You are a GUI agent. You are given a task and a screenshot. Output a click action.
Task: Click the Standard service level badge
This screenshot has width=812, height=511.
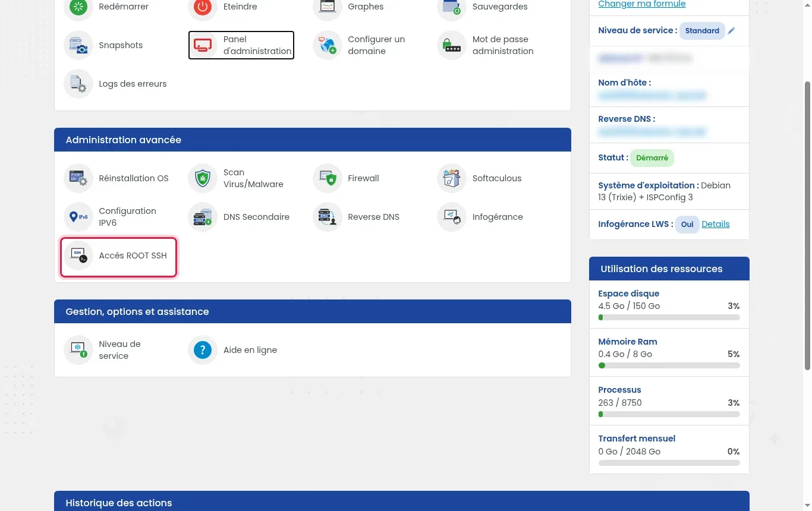702,31
